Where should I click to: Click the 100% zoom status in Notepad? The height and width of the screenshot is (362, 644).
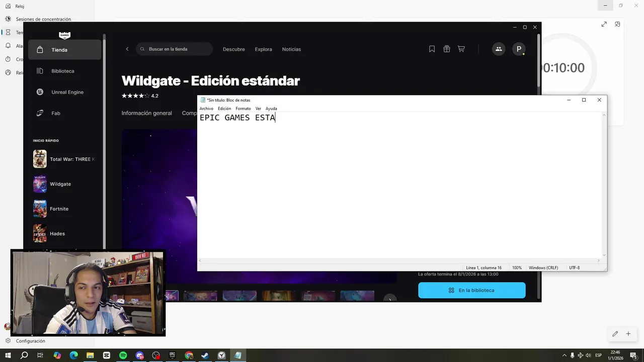coord(517,268)
